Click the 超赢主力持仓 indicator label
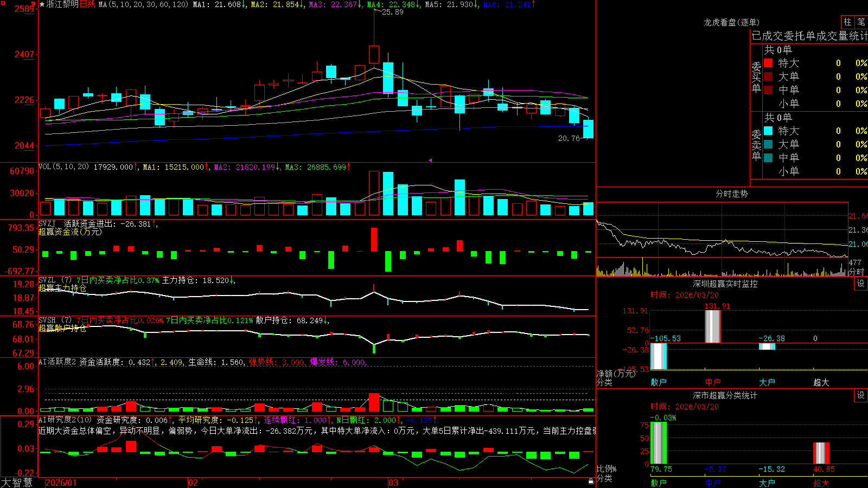Viewport: 868px width, 488px height. click(62, 288)
